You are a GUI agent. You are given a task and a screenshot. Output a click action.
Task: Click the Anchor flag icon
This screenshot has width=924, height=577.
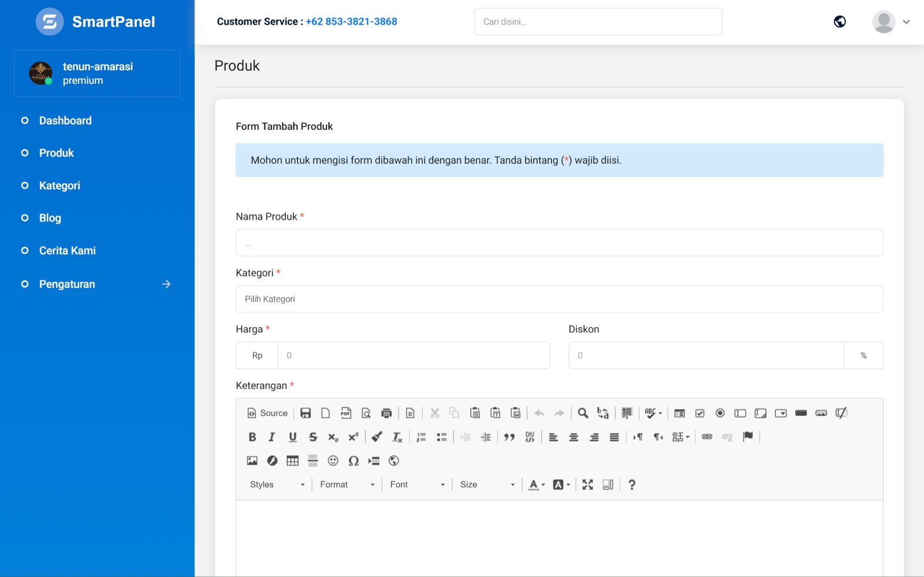(748, 437)
